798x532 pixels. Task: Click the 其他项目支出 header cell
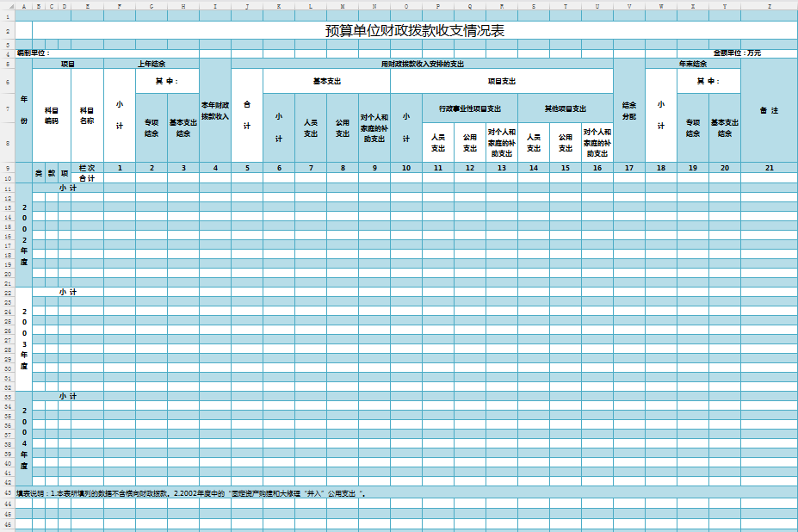coord(565,108)
